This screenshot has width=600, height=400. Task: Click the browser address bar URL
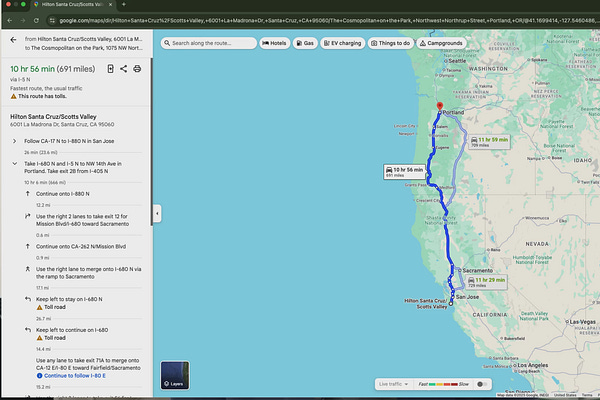tap(328, 21)
